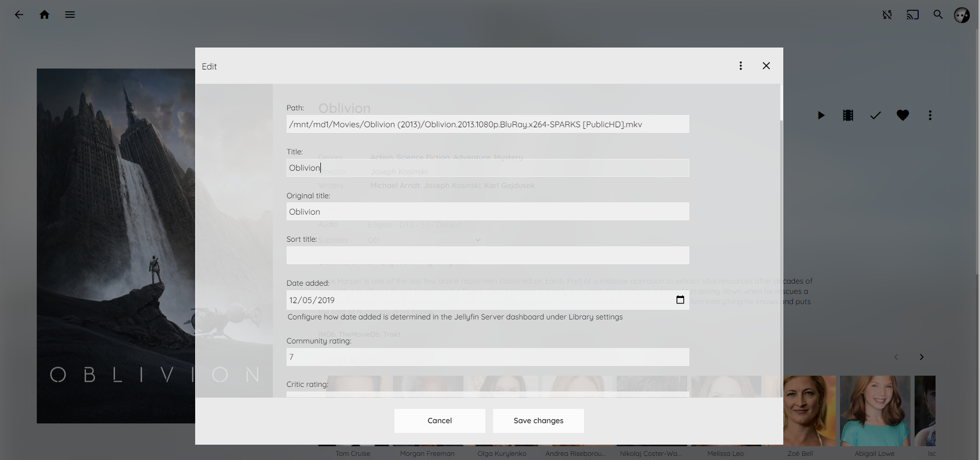This screenshot has width=980, height=460.
Task: Open the home page icon
Action: point(44,15)
